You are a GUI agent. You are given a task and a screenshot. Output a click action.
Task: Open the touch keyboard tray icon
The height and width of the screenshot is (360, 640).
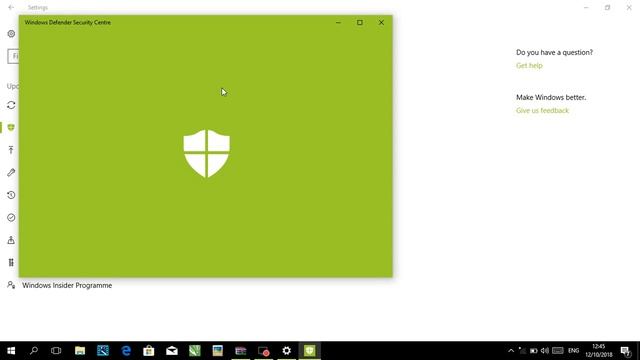(558, 351)
